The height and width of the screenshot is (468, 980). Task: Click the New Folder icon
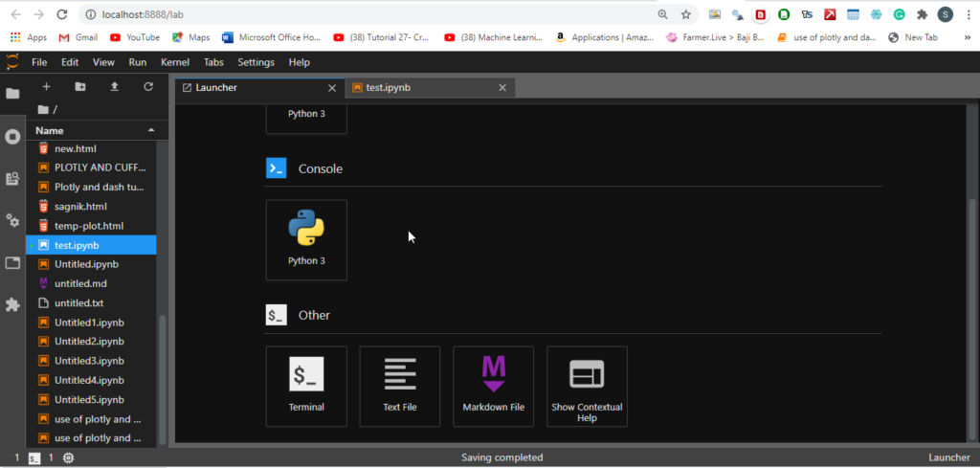click(80, 87)
